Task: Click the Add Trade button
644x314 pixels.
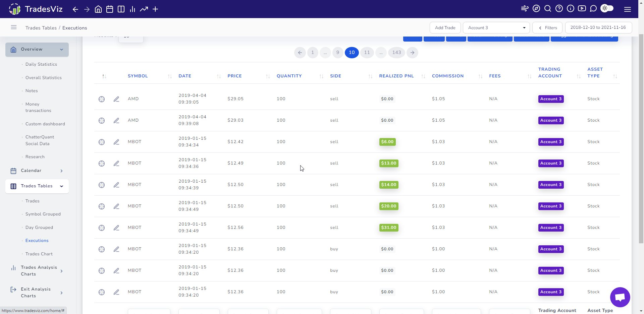Action: pos(445,28)
